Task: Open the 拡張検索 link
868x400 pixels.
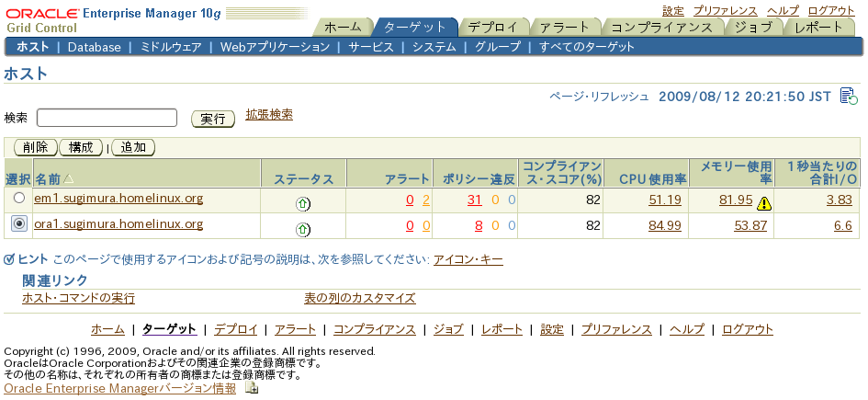Action: click(x=269, y=115)
